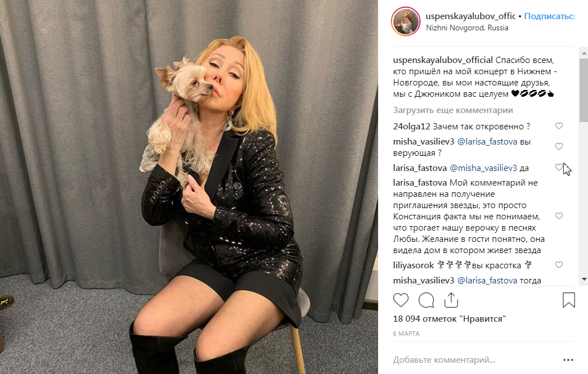Like 24olga12's comment heart
The width and height of the screenshot is (588, 374).
pyautogui.click(x=559, y=126)
